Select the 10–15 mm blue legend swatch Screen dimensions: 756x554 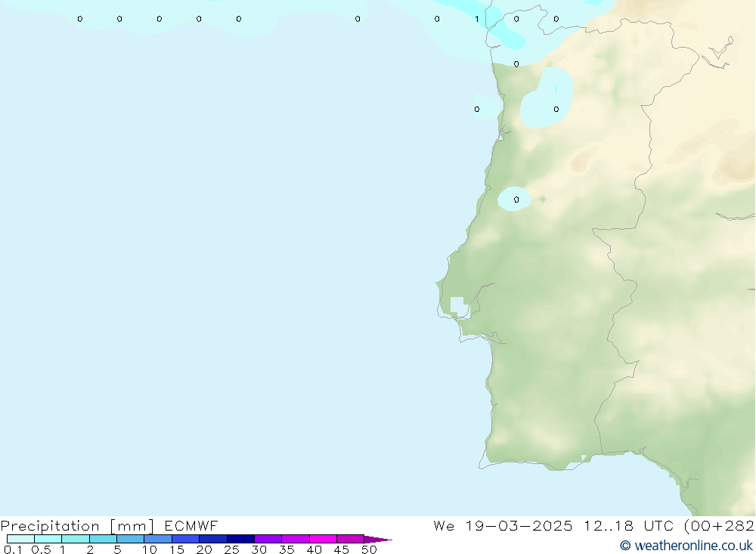tap(158, 539)
